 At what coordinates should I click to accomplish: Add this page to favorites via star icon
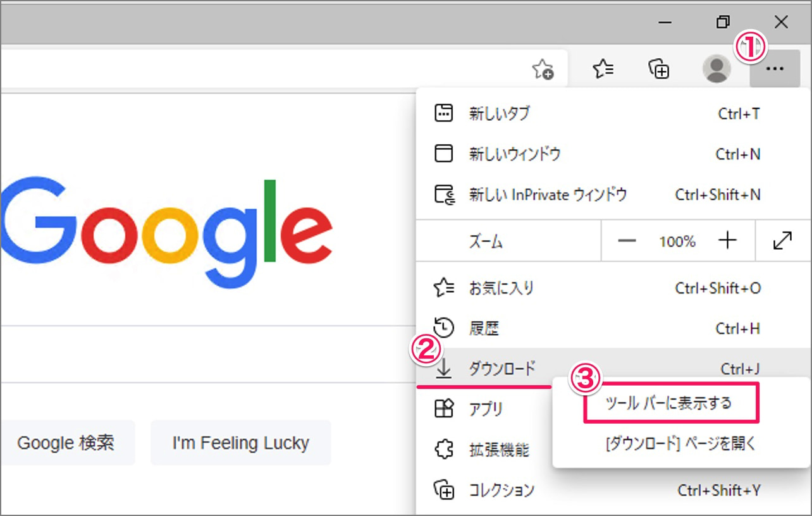point(543,68)
